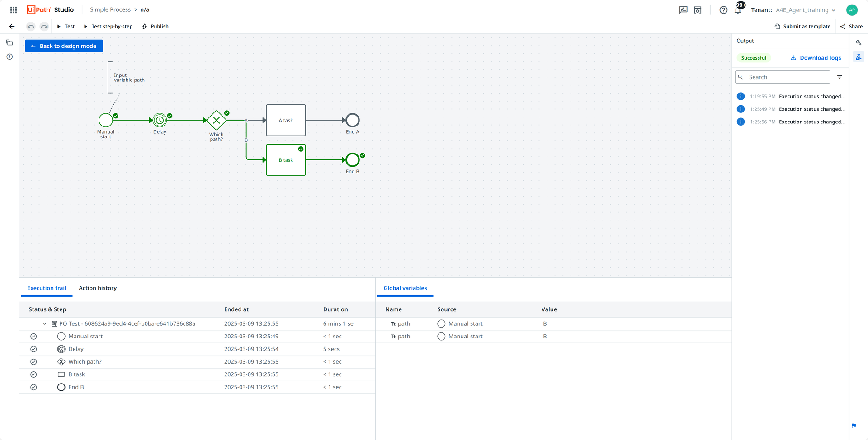Open the project explorer folder icon in sidebar
Image resolution: width=868 pixels, height=440 pixels.
click(x=9, y=42)
